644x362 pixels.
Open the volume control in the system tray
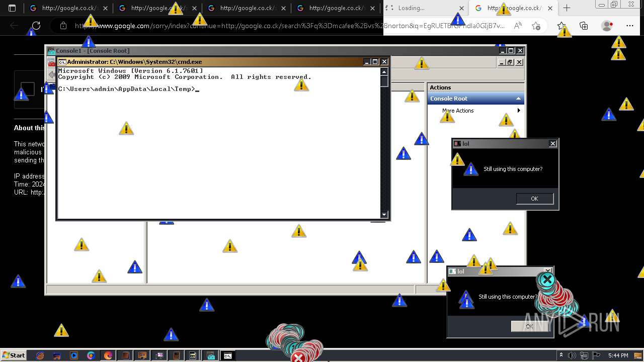(x=572, y=355)
